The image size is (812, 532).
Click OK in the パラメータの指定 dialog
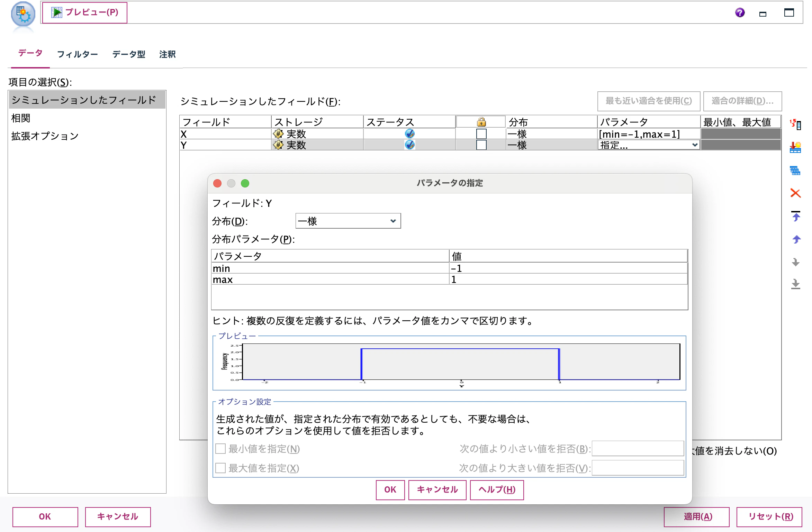(x=390, y=489)
